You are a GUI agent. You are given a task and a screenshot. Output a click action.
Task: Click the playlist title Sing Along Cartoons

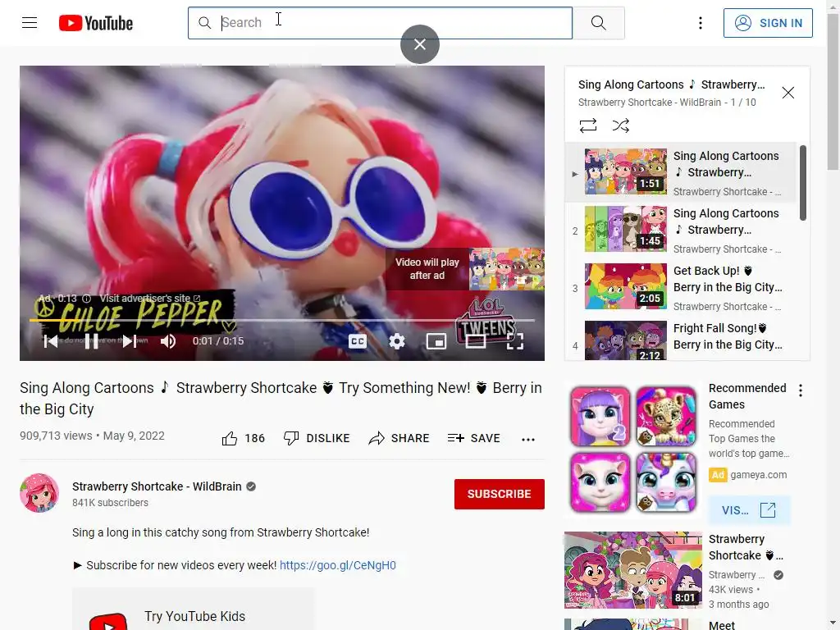tap(671, 84)
